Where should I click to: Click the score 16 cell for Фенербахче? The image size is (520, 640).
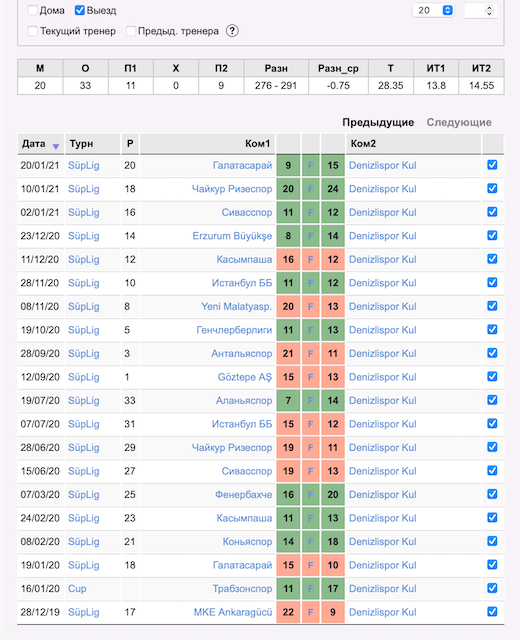[288, 495]
